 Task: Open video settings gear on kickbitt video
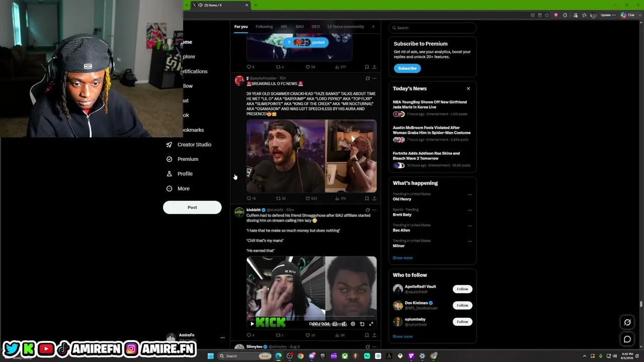(x=353, y=324)
